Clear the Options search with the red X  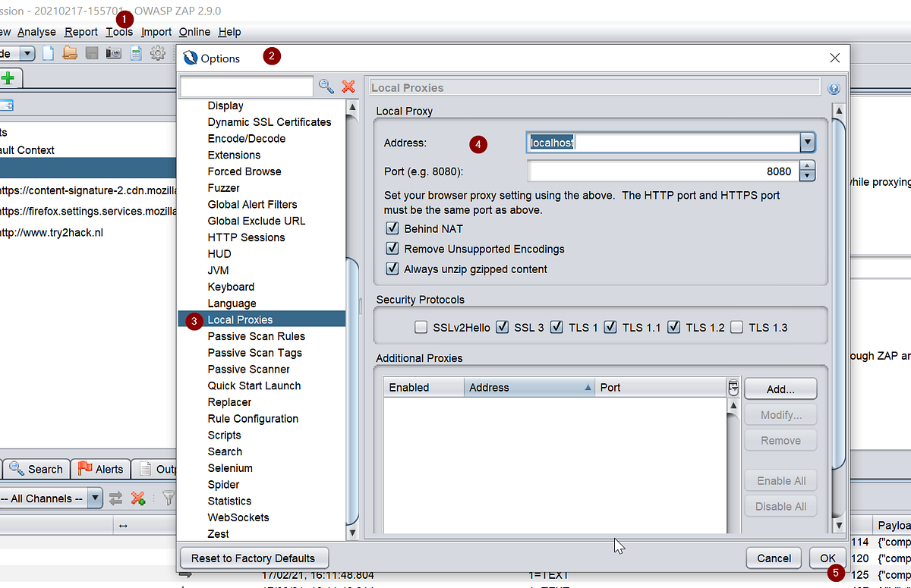pyautogui.click(x=348, y=86)
